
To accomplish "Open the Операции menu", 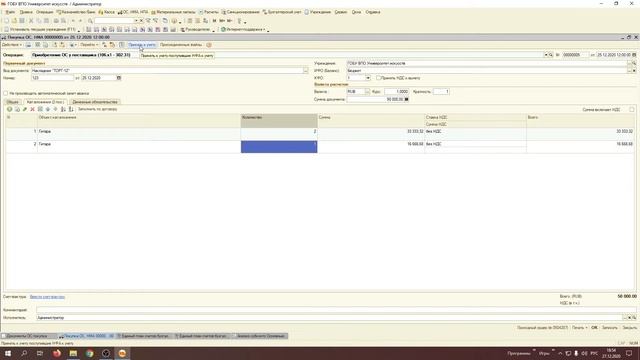I will (x=44, y=12).
